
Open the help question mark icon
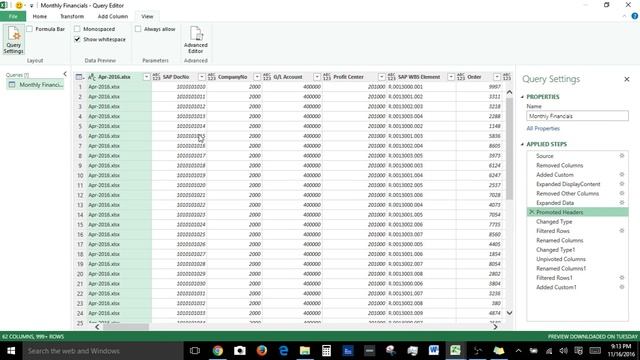point(635,16)
